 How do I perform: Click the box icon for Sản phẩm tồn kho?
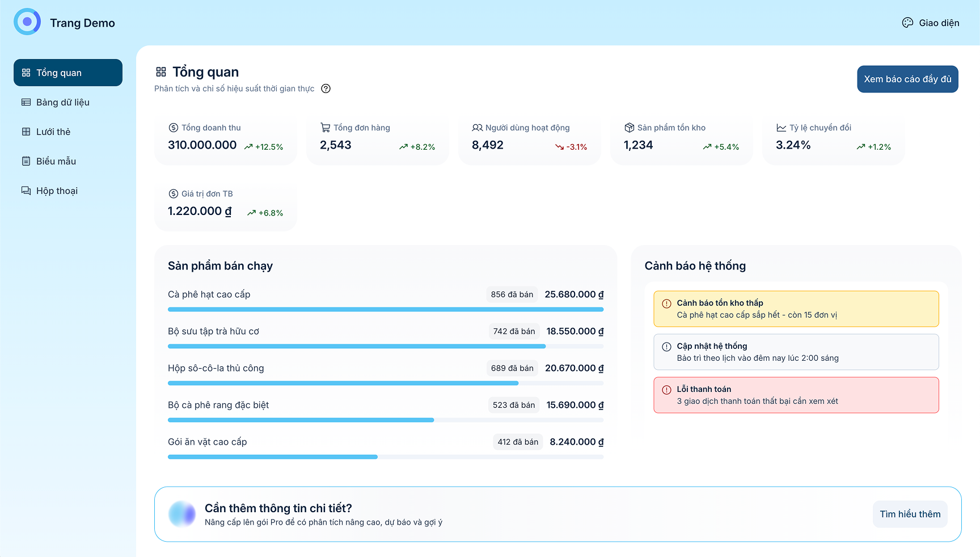pos(629,128)
